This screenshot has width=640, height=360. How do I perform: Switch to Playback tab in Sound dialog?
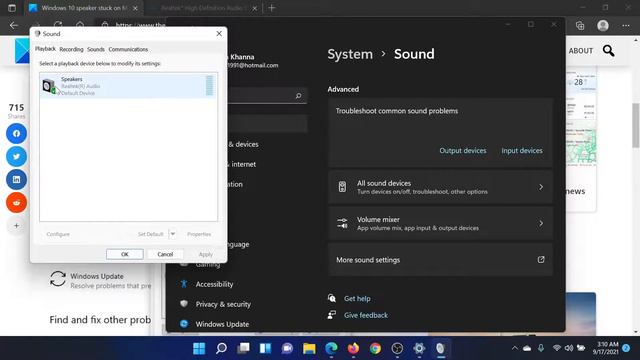pos(45,49)
